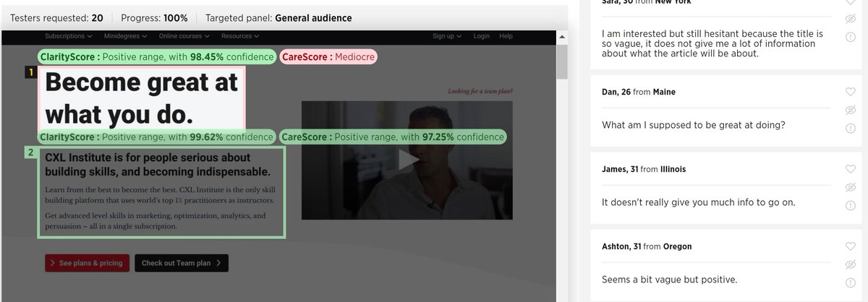Click the CareScore 97.25% confidence badge

coord(392,137)
